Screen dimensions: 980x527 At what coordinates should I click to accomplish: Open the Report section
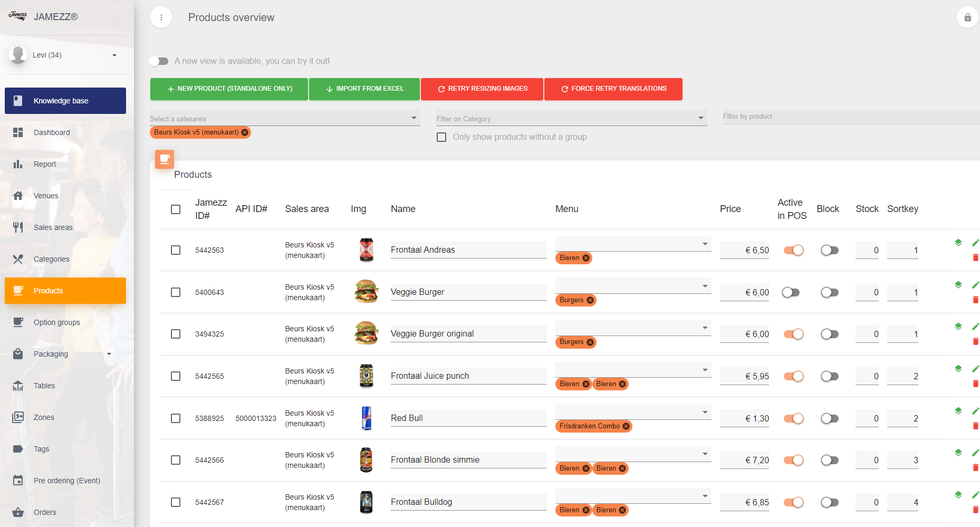(x=65, y=164)
